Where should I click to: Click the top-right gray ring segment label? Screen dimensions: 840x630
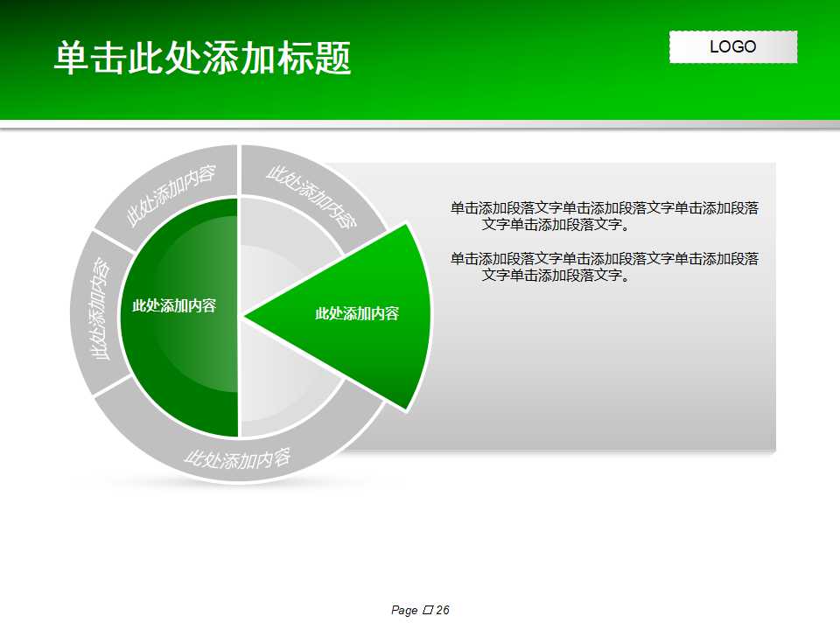coord(311,197)
